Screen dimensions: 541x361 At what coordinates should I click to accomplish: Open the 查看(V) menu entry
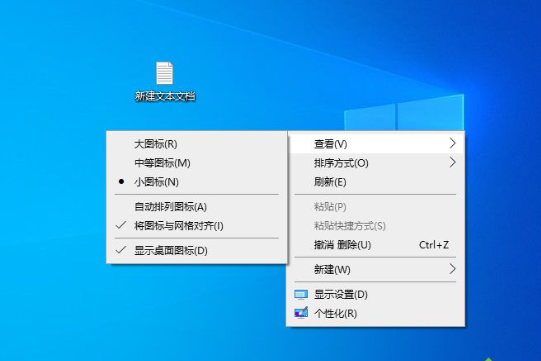tap(375, 144)
